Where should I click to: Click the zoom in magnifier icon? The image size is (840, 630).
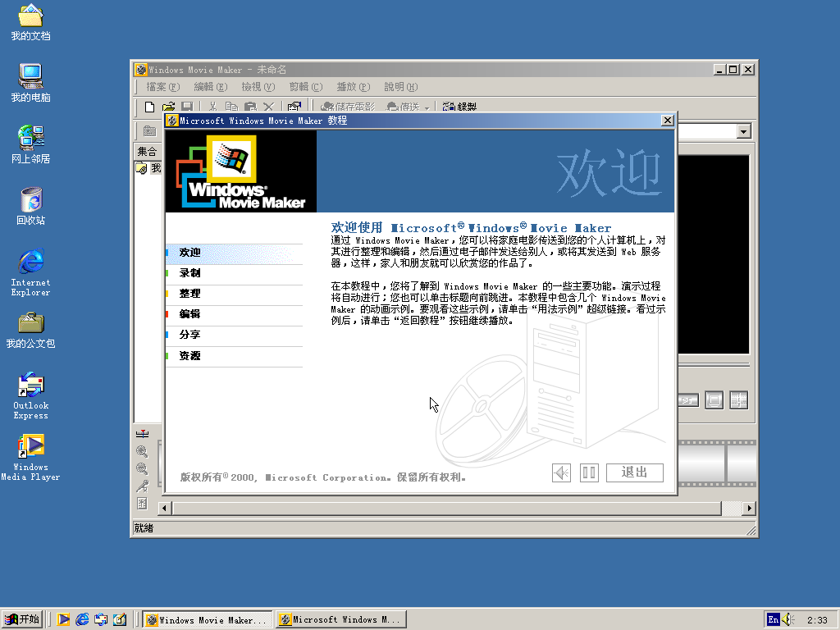coord(142,451)
